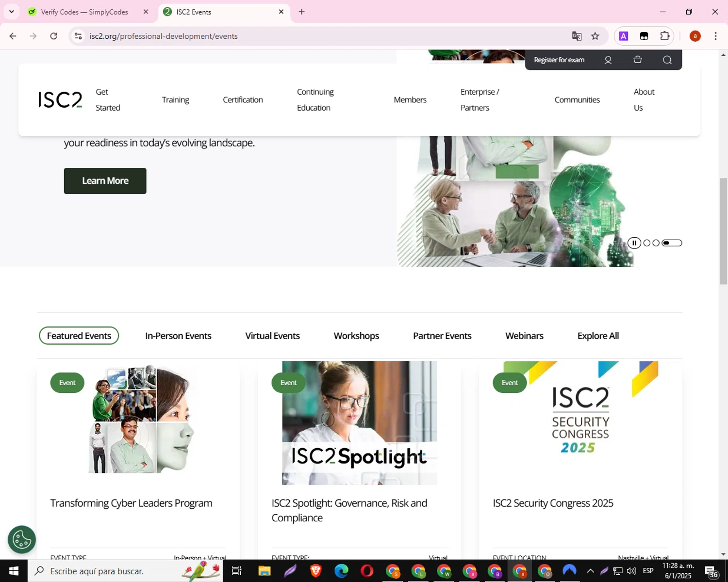Open Chrome profile W on taskbar
728x582 pixels.
(444, 571)
